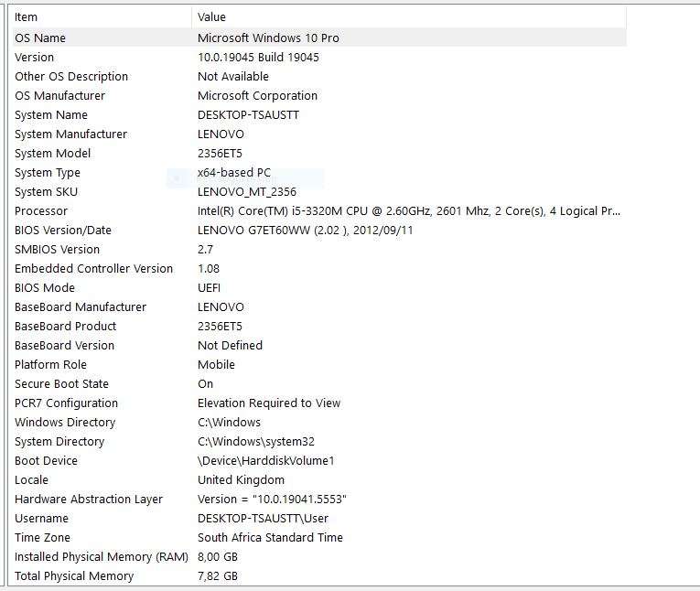Image resolution: width=700 pixels, height=591 pixels.
Task: Select the PCR7 Configuration row label
Action: coord(66,403)
